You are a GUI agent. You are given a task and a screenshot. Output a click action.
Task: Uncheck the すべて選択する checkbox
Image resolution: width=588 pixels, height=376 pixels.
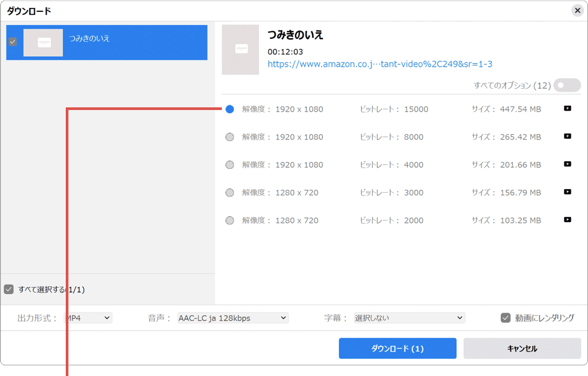pyautogui.click(x=9, y=289)
